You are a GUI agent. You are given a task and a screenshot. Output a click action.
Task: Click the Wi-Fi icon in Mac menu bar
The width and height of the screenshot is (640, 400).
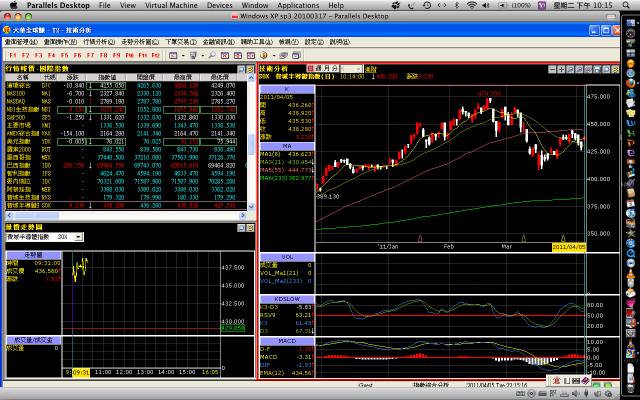pos(471,5)
